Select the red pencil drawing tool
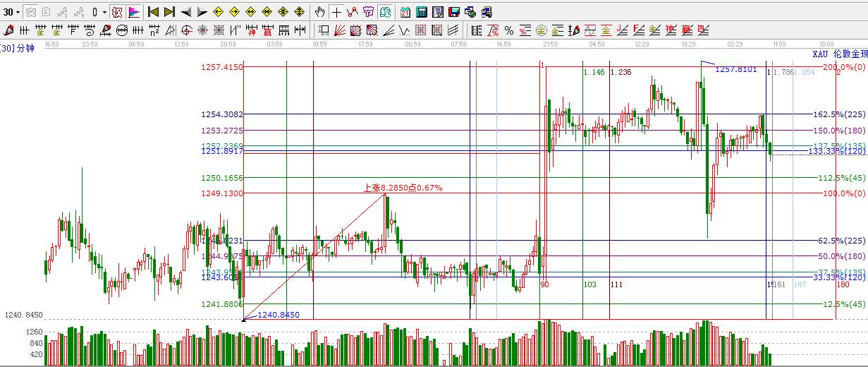The width and height of the screenshot is (868, 367). pyautogui.click(x=8, y=30)
